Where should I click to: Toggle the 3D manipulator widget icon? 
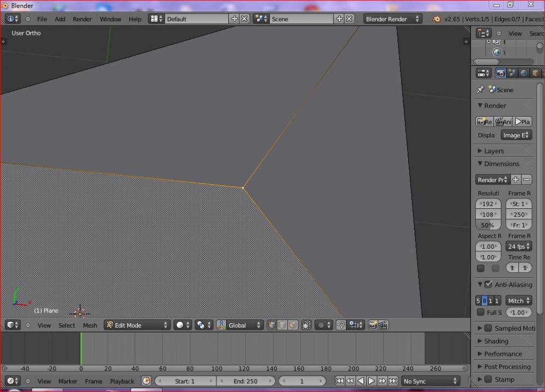coord(221,325)
